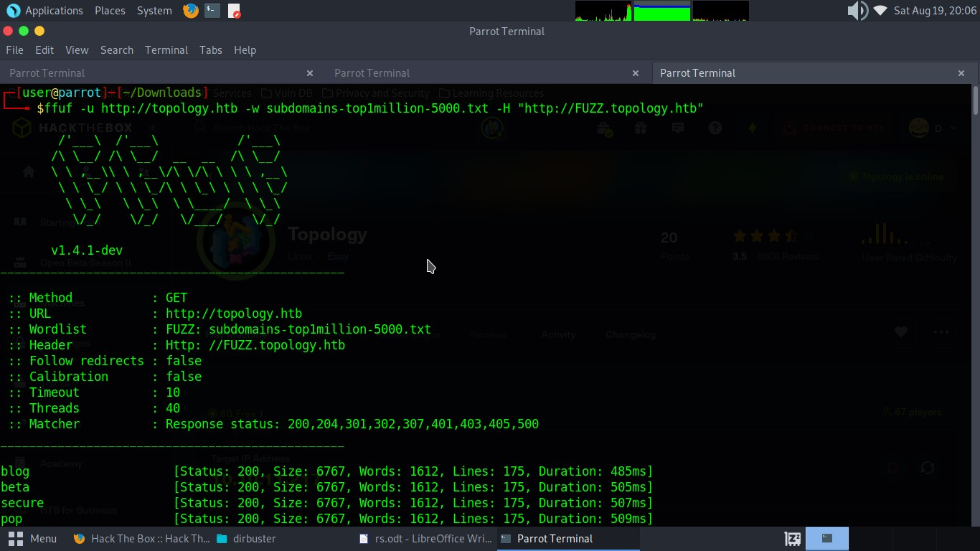Click the terminal vertical scrollbar
980x551 pixels.
click(x=975, y=100)
